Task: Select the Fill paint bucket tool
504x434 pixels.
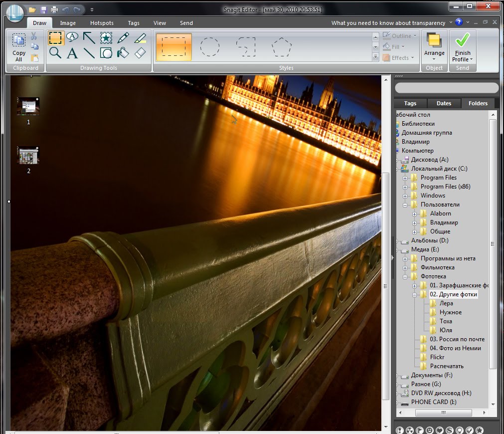Action: click(x=123, y=53)
